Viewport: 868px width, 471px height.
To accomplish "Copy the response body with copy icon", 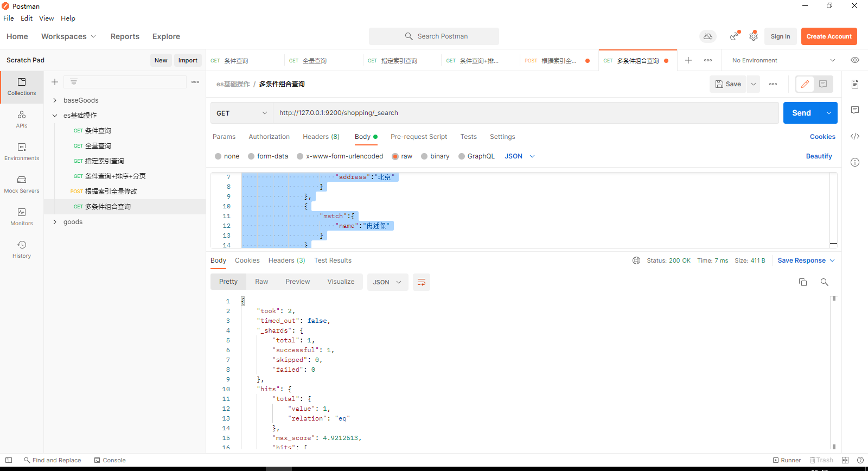I will tap(803, 282).
